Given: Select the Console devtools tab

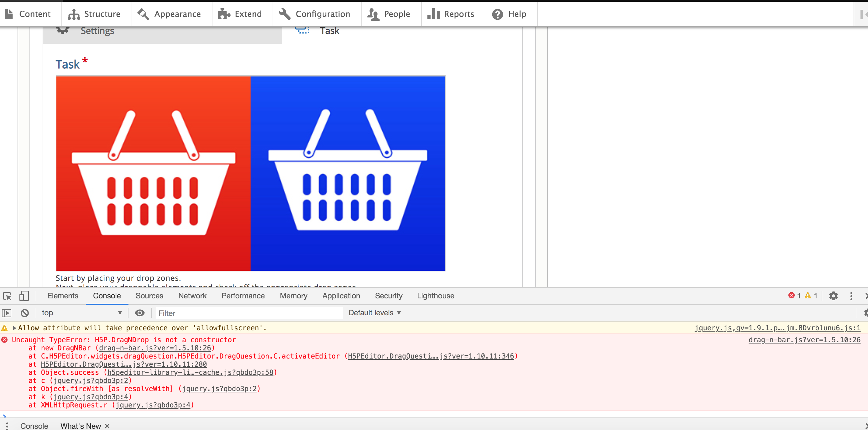Looking at the screenshot, I should [107, 296].
